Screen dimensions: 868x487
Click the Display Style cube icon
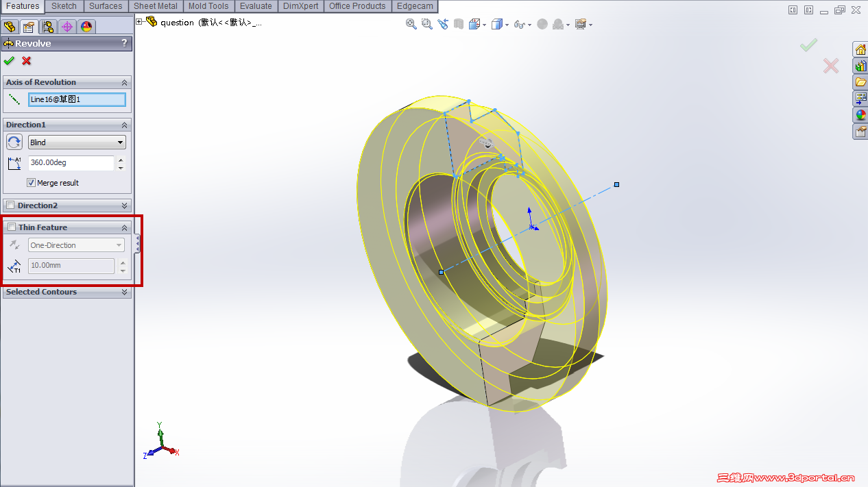pyautogui.click(x=497, y=24)
